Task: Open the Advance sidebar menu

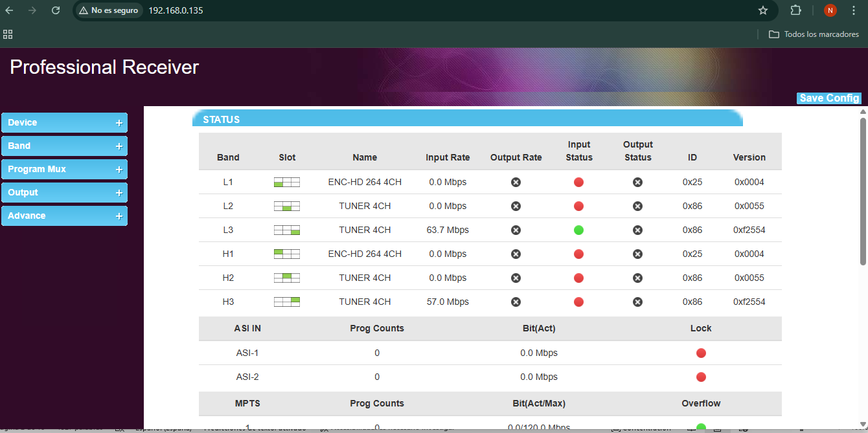Action: pos(64,216)
